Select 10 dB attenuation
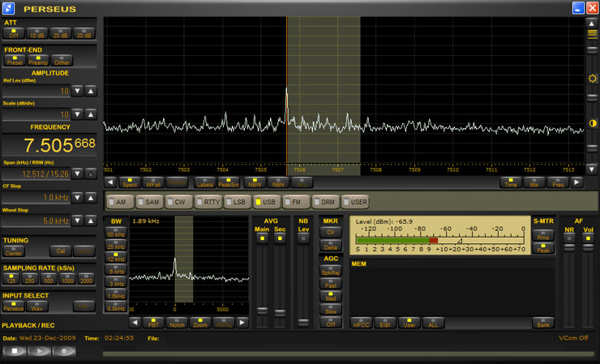The width and height of the screenshot is (600, 364). click(37, 34)
